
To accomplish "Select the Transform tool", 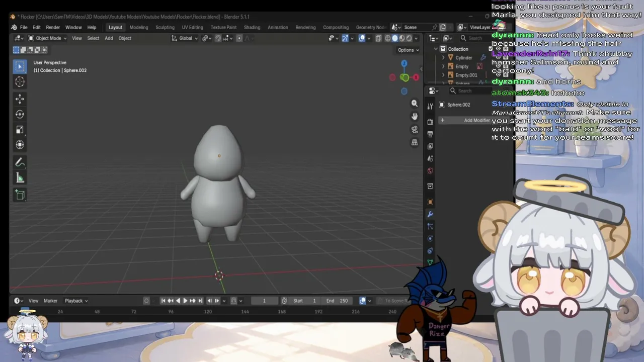I will pyautogui.click(x=20, y=145).
